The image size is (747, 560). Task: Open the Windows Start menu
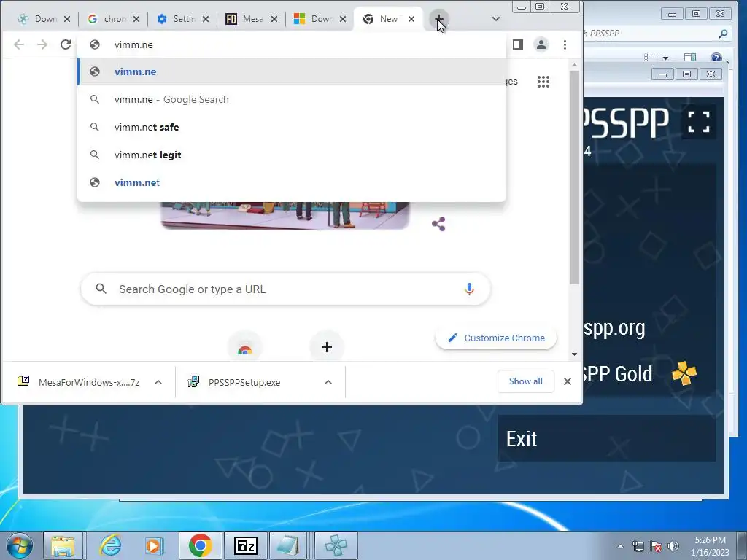[x=20, y=545]
